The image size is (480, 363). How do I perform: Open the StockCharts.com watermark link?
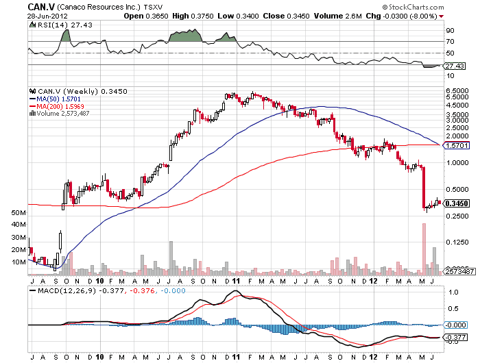click(413, 7)
